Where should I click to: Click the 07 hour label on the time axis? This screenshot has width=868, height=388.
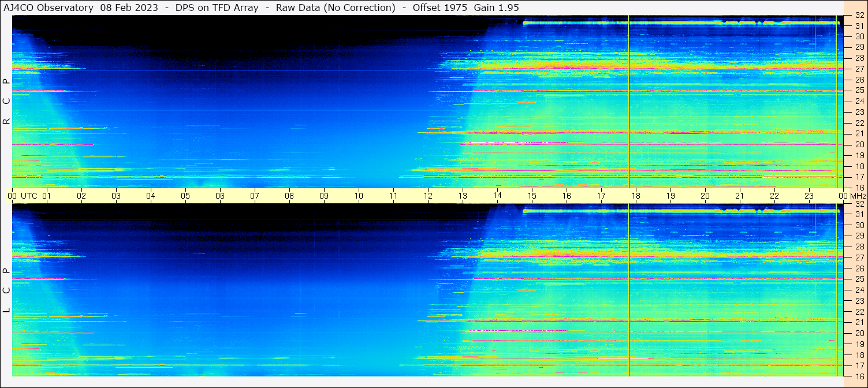(255, 196)
